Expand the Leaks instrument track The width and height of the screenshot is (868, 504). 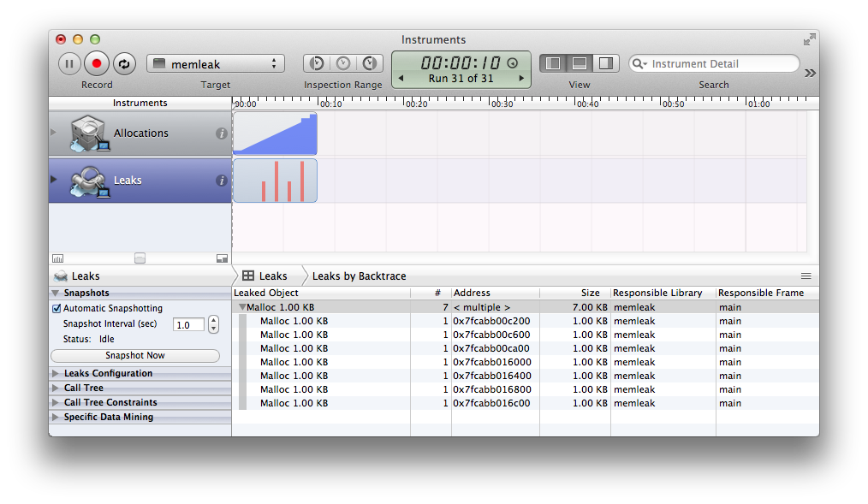pyautogui.click(x=54, y=179)
